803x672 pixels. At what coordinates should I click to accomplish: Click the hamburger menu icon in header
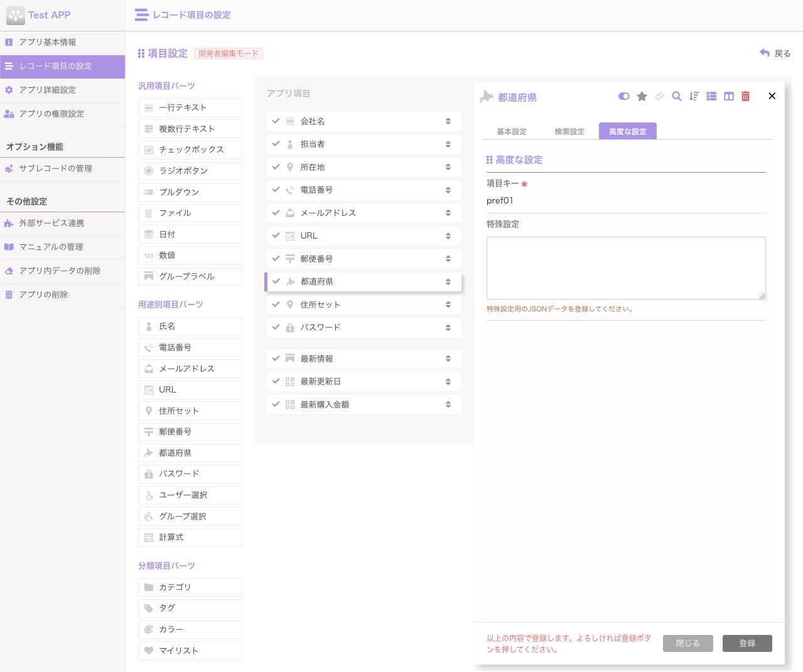tap(141, 15)
